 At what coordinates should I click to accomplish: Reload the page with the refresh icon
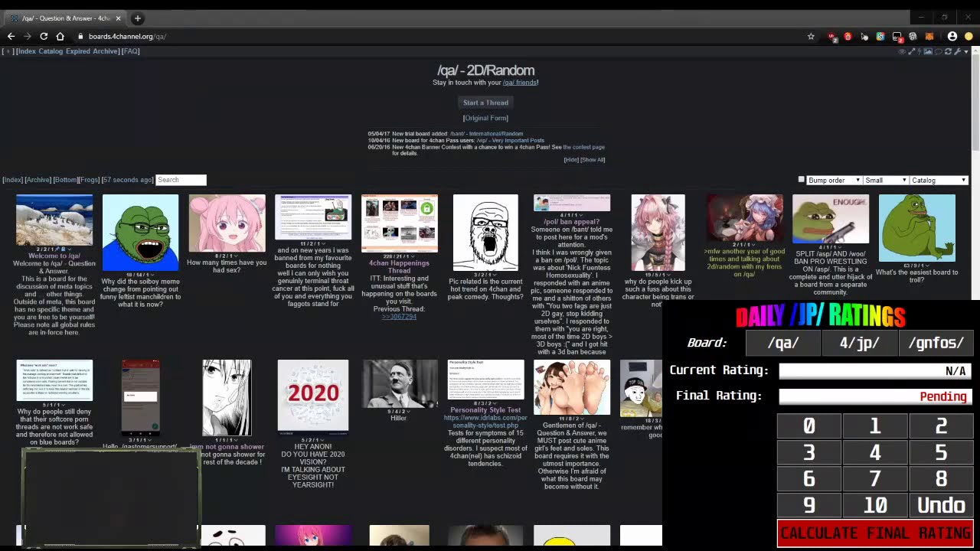coord(44,36)
